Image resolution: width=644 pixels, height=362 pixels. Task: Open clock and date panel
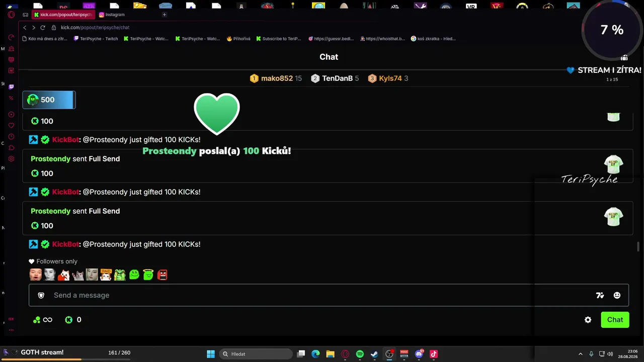click(x=629, y=354)
